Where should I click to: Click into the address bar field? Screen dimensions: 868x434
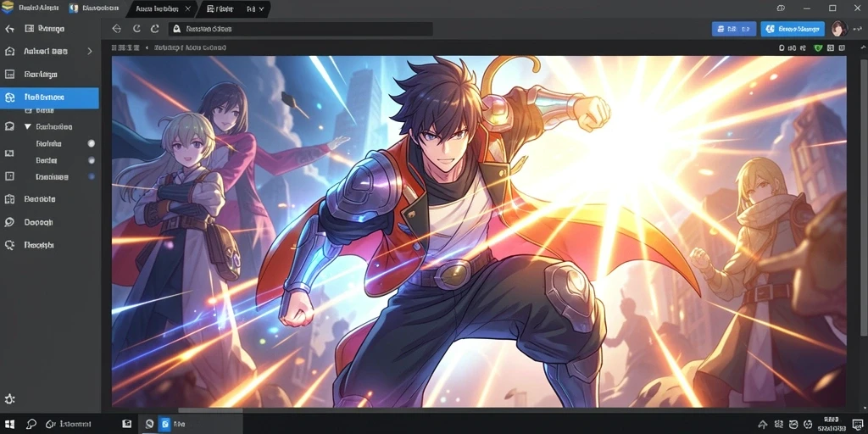301,29
